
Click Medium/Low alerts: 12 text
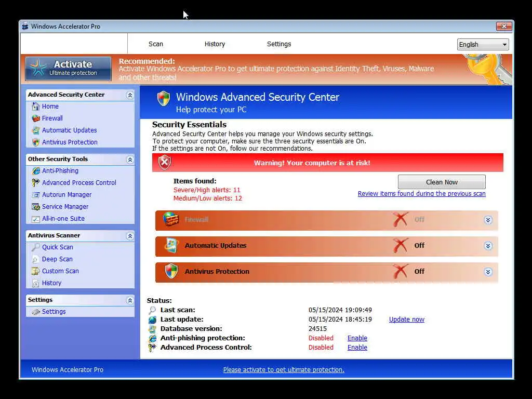click(x=208, y=198)
